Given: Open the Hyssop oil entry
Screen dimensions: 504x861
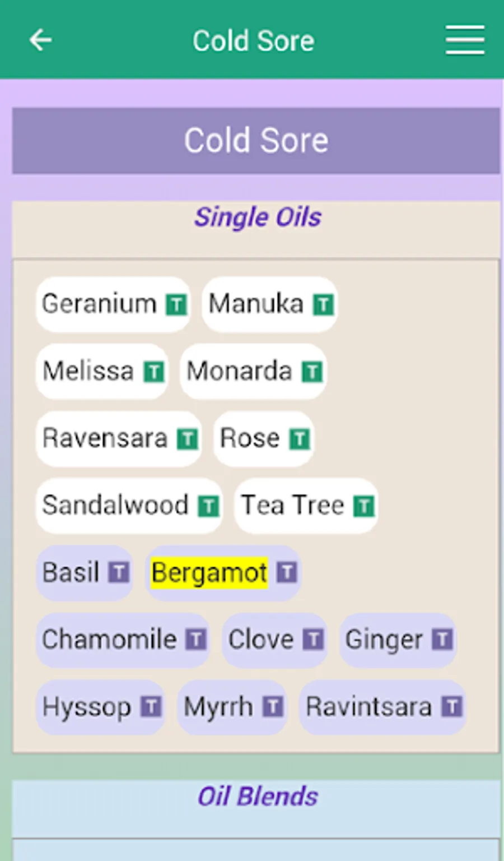Looking at the screenshot, I should [x=86, y=707].
